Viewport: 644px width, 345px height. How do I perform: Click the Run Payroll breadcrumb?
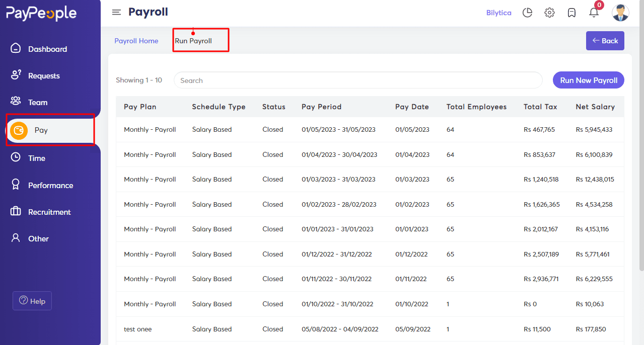(x=193, y=41)
